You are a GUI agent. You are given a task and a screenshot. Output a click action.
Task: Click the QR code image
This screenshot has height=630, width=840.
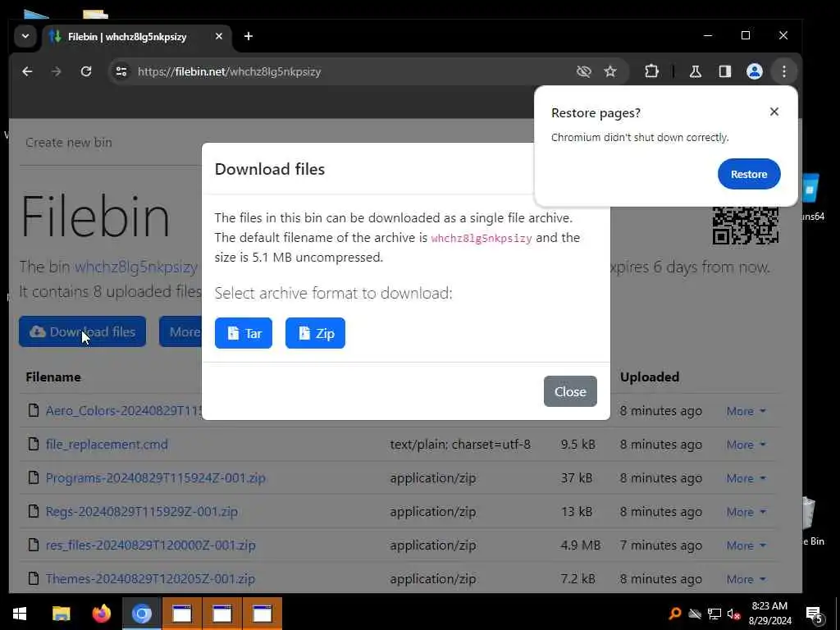pos(745,225)
